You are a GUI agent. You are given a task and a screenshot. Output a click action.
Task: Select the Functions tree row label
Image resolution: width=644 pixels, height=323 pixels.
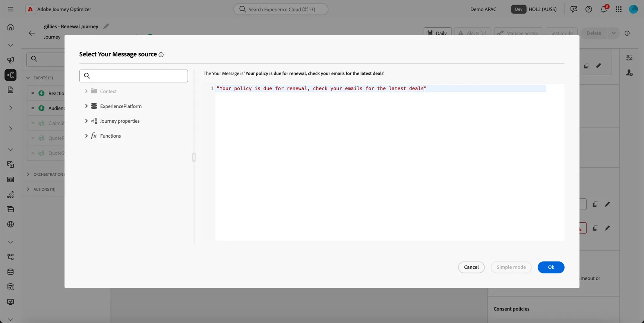coord(110,136)
